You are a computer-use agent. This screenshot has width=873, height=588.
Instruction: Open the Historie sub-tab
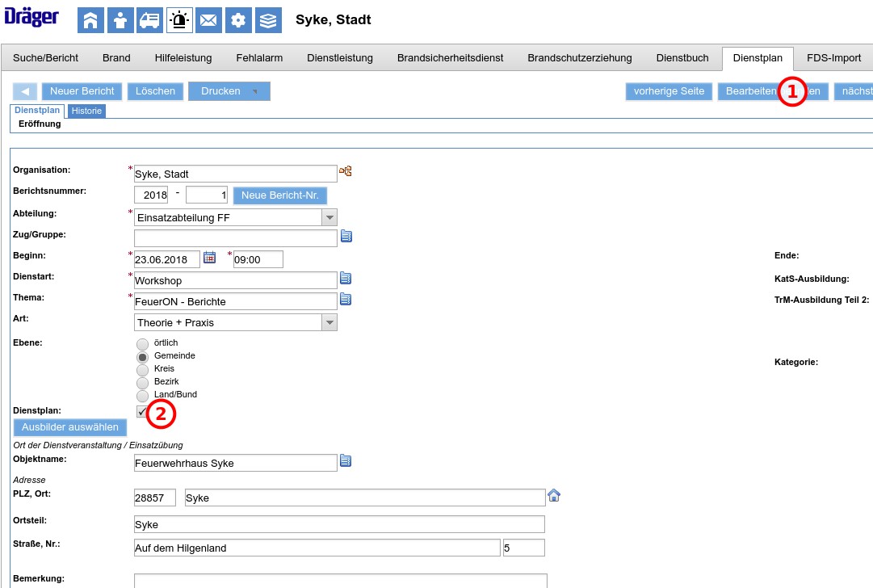point(86,111)
